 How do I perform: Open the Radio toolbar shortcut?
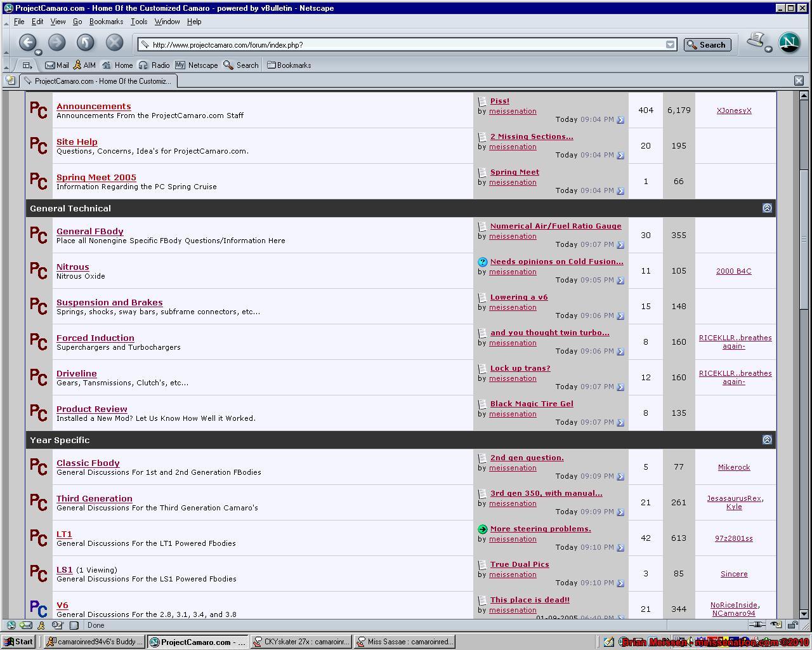click(154, 65)
